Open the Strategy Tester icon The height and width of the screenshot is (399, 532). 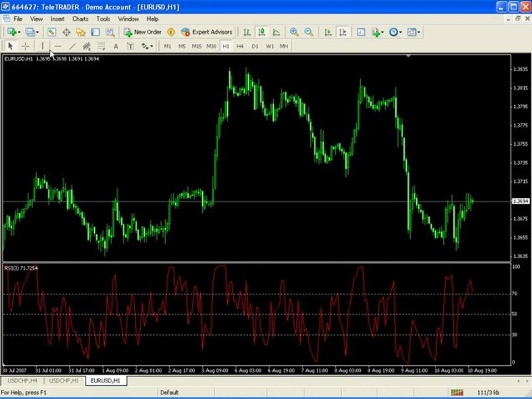[110, 32]
